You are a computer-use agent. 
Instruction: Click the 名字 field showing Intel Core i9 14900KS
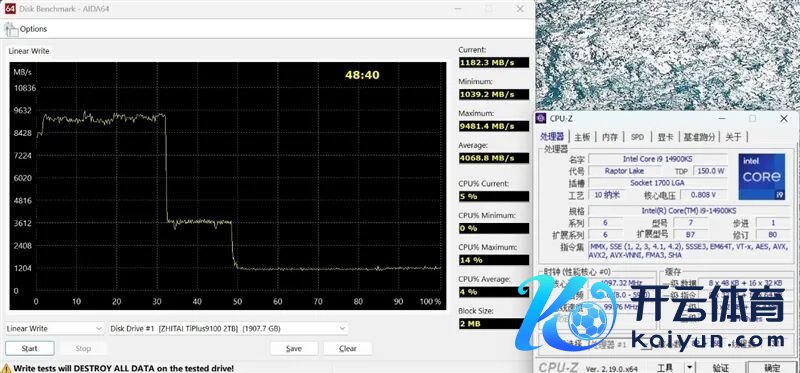(x=658, y=159)
